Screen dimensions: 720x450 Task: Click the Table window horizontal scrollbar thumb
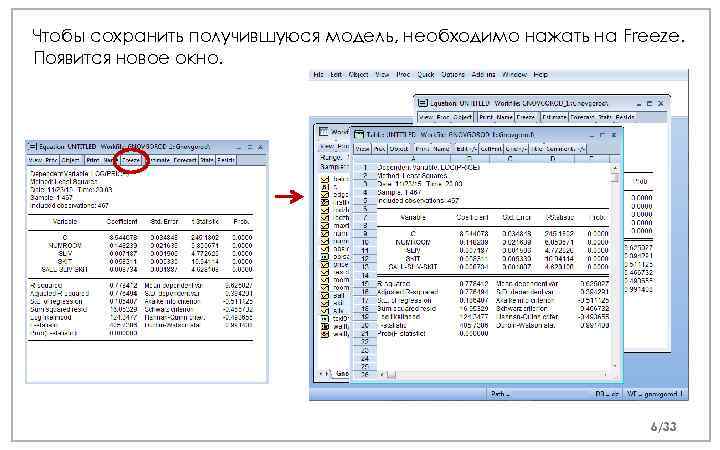pyautogui.click(x=391, y=375)
